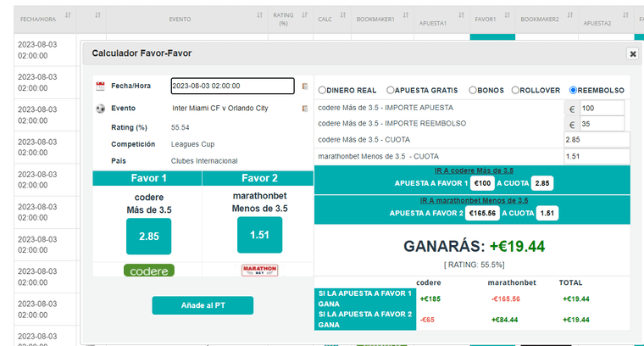Click the TOTAL column header in results
This screenshot has height=346, width=644.
[570, 282]
